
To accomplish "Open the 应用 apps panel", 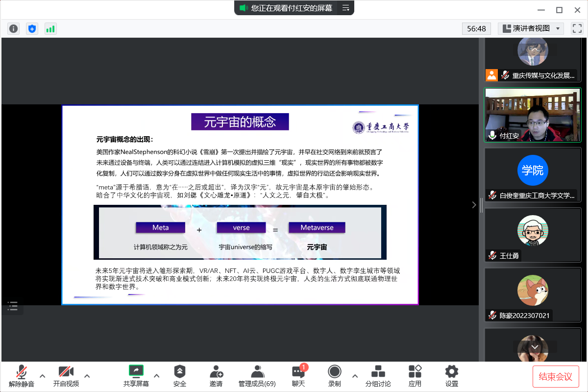I will 415,376.
